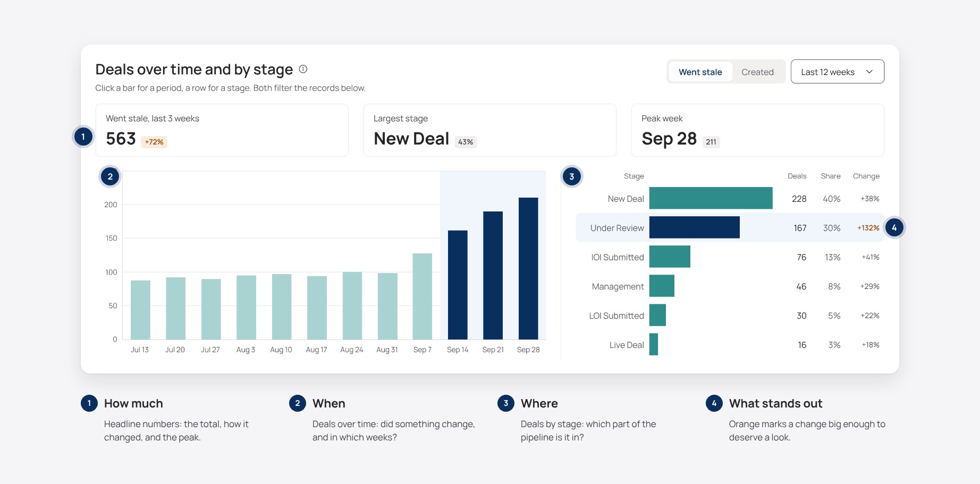980x484 pixels.
Task: Select the Aug 3 bar in the chart
Action: 246,307
